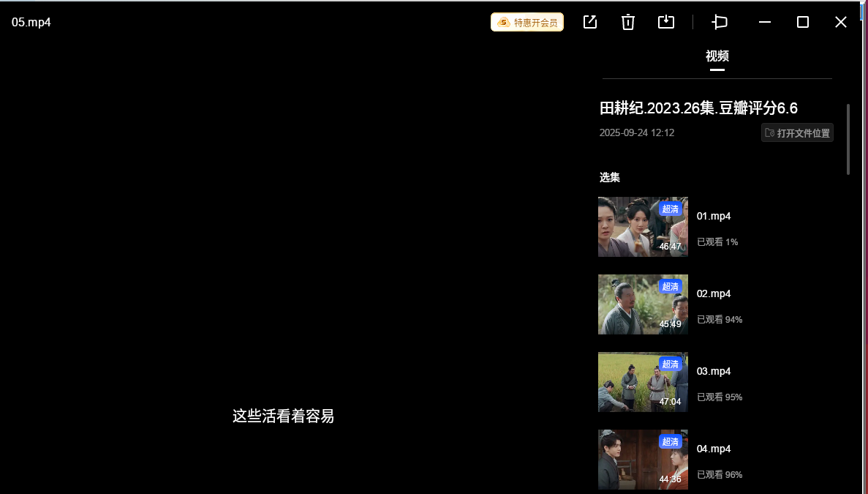868x494 pixels.
Task: Play the 01.mp4 episode thumbnail
Action: point(642,227)
